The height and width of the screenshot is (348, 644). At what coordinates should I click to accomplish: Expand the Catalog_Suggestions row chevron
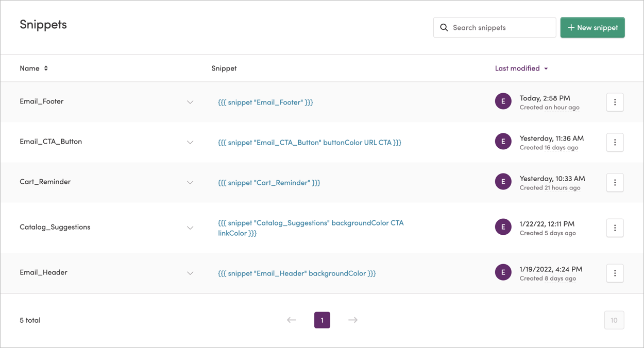coord(190,228)
